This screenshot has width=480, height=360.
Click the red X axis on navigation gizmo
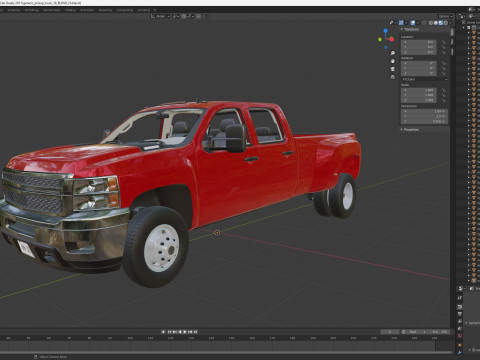[392, 39]
